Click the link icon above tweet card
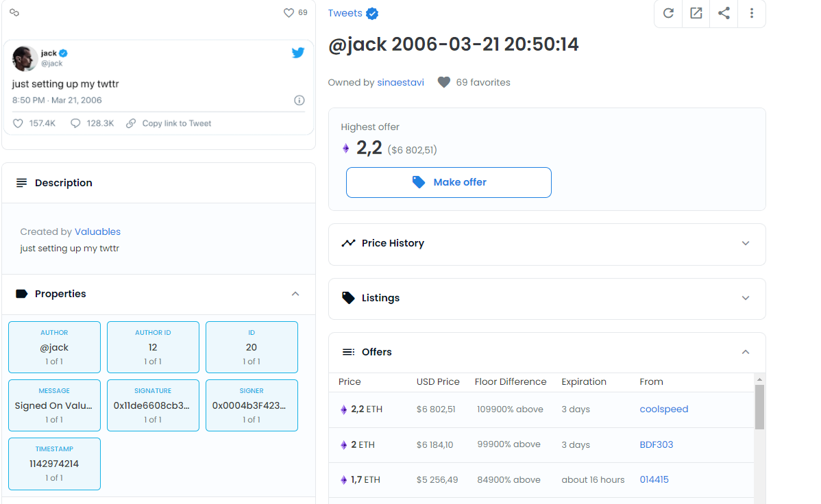The height and width of the screenshot is (504, 821). [14, 12]
